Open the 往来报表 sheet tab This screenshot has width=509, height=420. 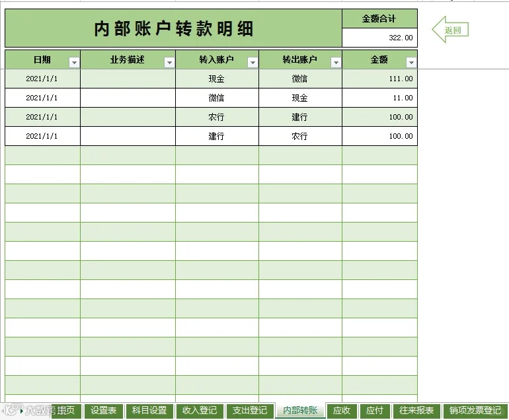pyautogui.click(x=416, y=411)
